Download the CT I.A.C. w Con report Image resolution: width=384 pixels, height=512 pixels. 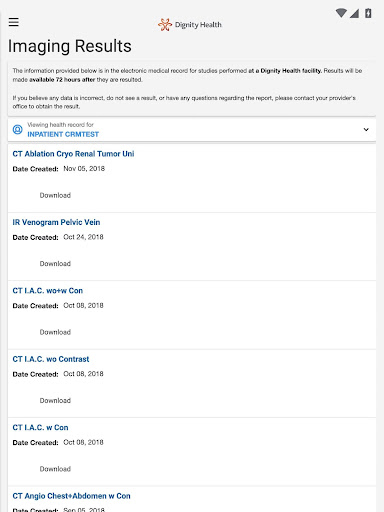(55, 469)
